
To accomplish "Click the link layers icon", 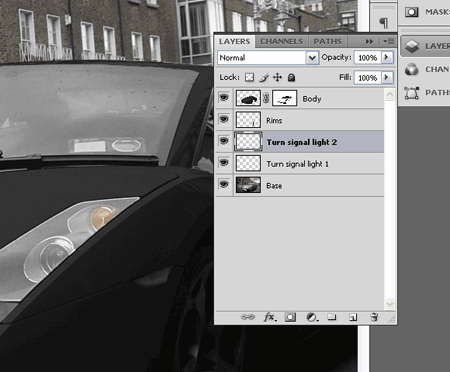I will (247, 317).
